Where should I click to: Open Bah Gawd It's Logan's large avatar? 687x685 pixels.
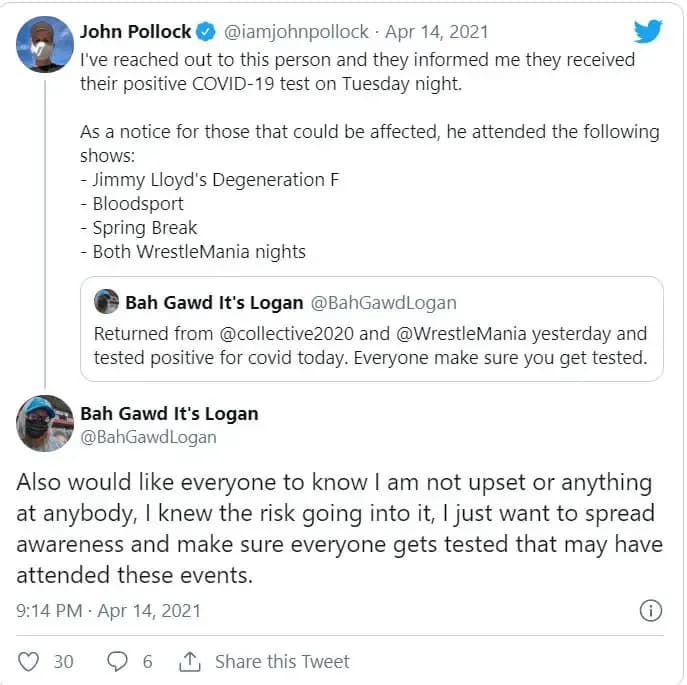(x=44, y=423)
